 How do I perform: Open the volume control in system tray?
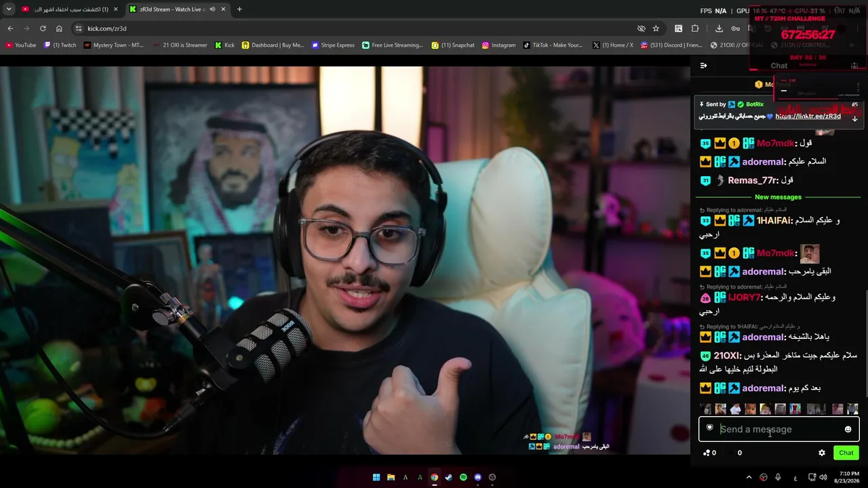823,477
